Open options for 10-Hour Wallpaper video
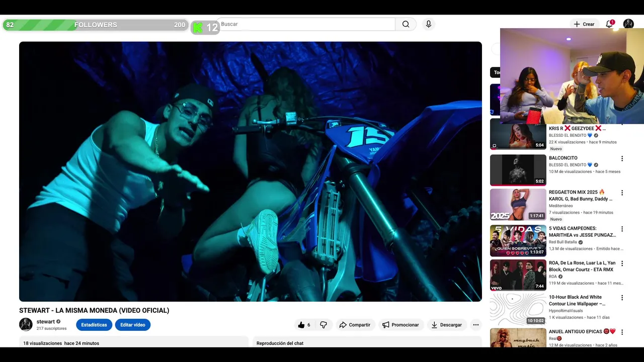The image size is (644, 362). pos(622,298)
